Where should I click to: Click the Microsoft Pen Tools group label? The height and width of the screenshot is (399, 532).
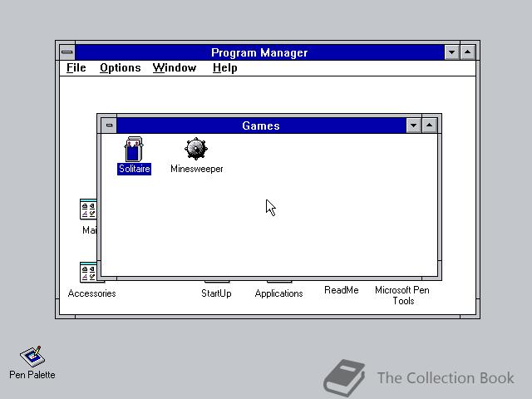click(x=402, y=296)
